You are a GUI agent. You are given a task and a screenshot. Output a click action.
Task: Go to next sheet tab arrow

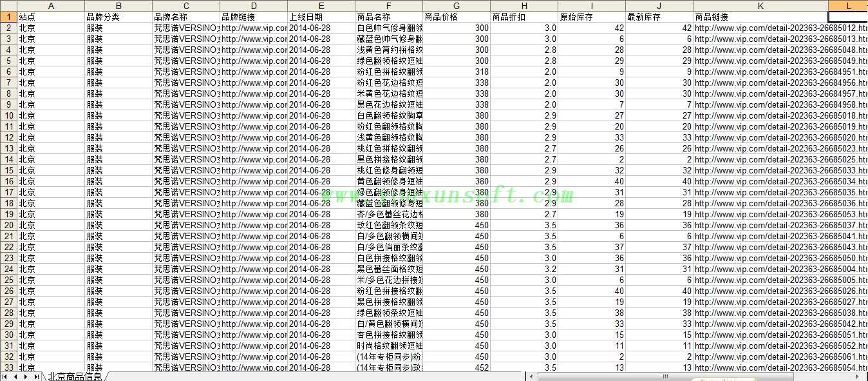pos(25,376)
